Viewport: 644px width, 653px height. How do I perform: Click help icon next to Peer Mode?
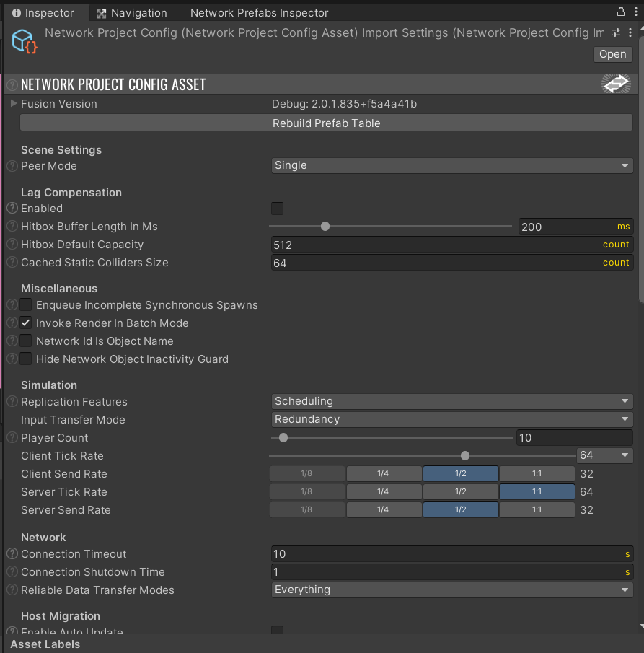coord(12,166)
